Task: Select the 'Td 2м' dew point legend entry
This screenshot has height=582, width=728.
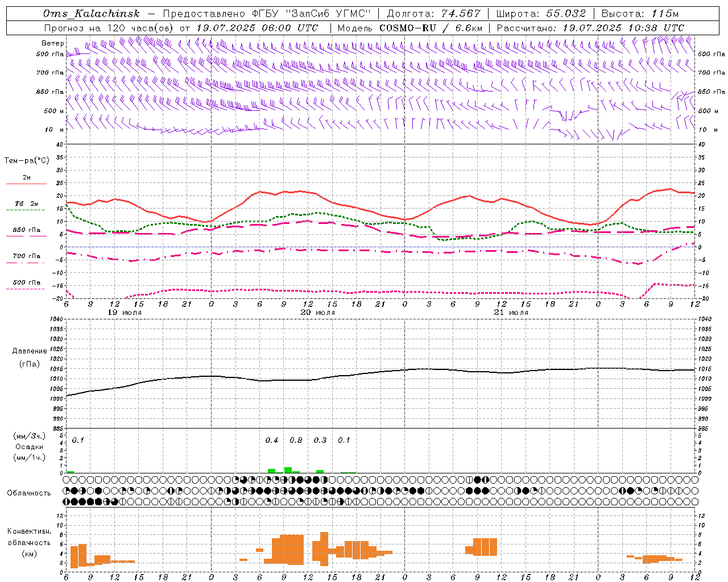Action: point(27,203)
